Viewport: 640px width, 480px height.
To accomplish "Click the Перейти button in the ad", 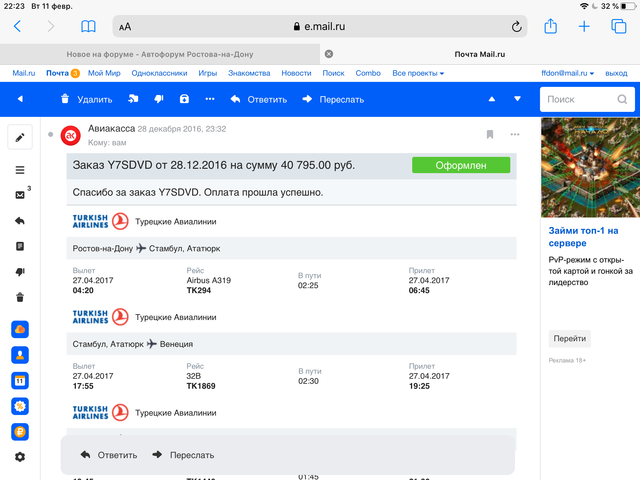I will (x=569, y=338).
